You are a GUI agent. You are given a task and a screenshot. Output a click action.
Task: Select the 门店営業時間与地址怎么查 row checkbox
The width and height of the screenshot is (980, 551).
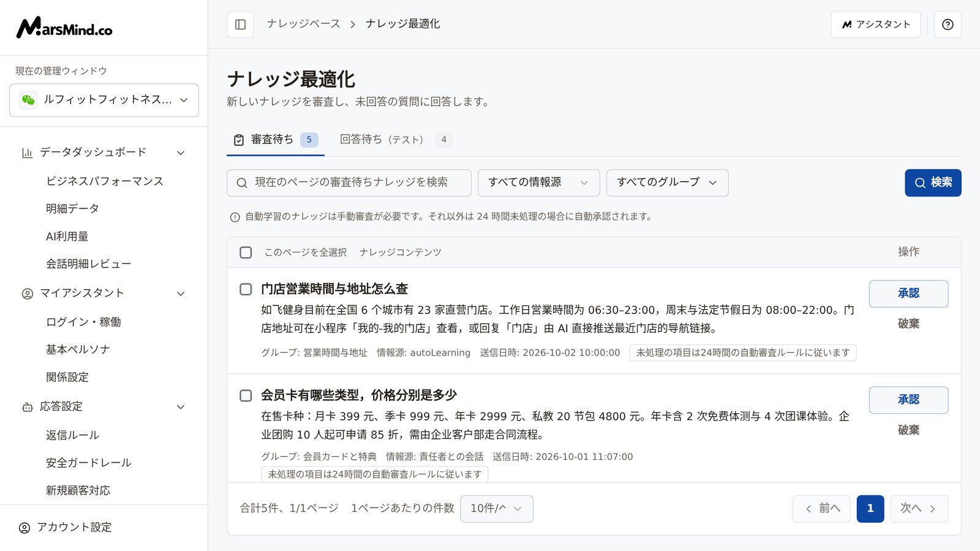pyautogui.click(x=246, y=289)
